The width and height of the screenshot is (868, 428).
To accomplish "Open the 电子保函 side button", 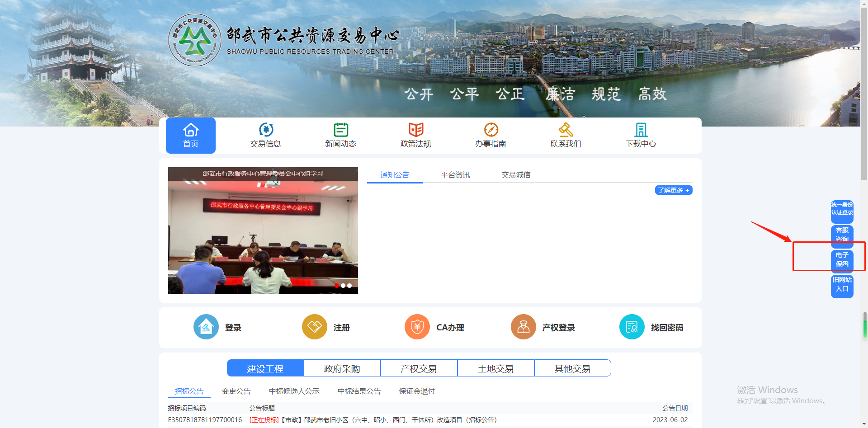I will click(x=842, y=259).
